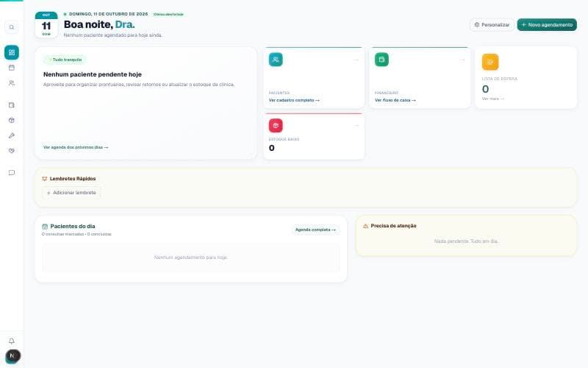Viewport: 588px width, 368px height.
Task: Open the patients people icon in sidebar
Action: pyautogui.click(x=12, y=83)
